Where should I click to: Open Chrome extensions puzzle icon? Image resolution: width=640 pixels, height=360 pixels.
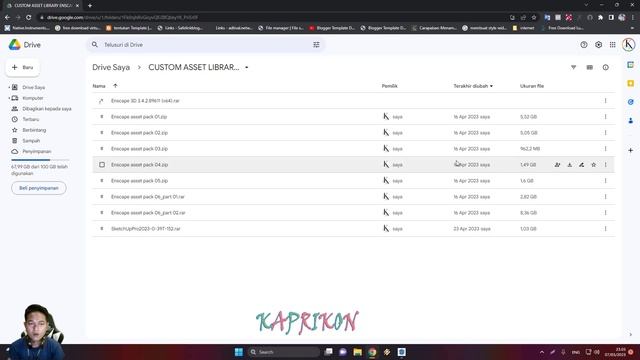600,18
